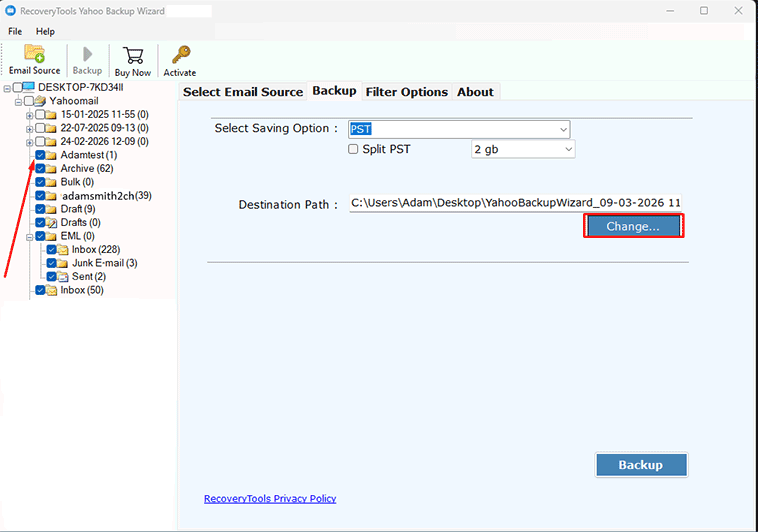758x532 pixels.
Task: Open the Buy Now cart icon
Action: (133, 55)
